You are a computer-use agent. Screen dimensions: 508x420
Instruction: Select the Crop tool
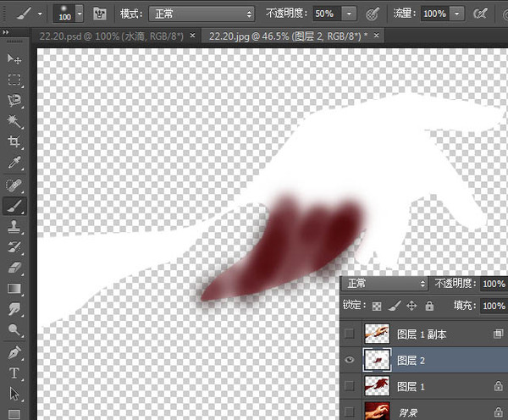14,142
